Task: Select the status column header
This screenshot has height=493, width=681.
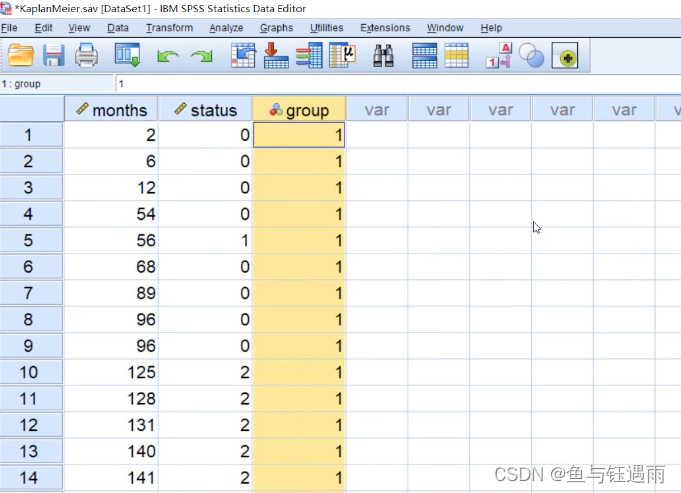Action: tap(205, 110)
